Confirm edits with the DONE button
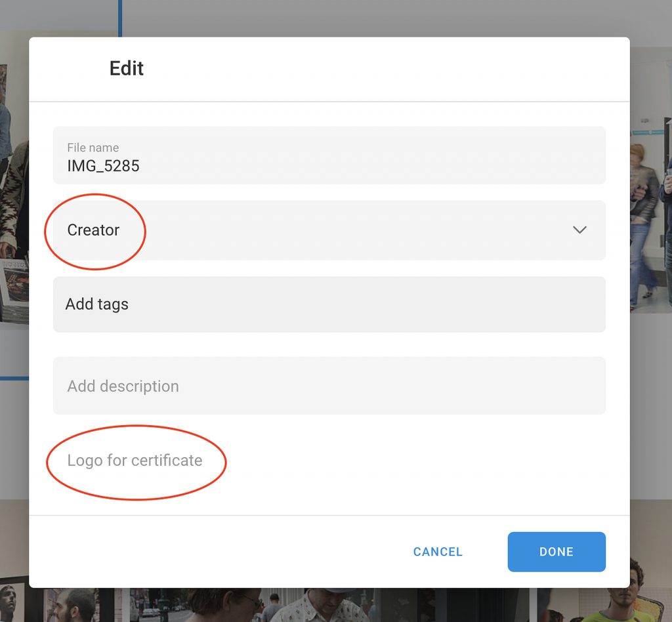The height and width of the screenshot is (622, 672). point(556,552)
